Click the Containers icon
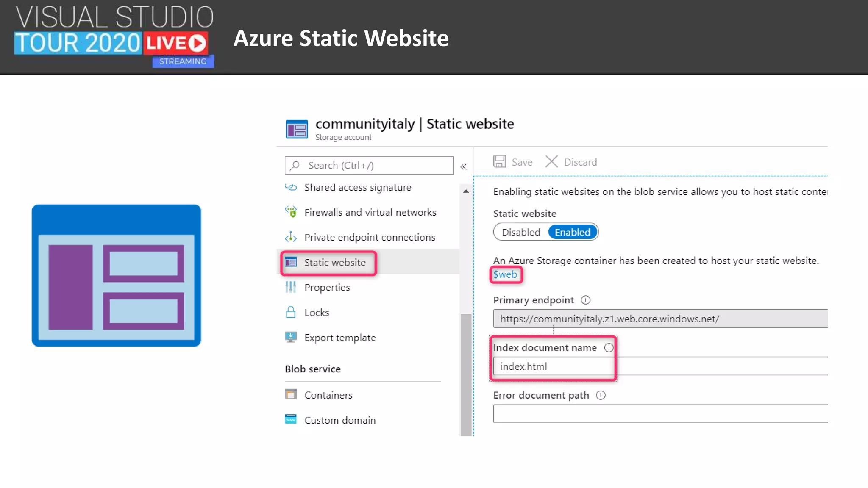Image resolution: width=868 pixels, height=488 pixels. pyautogui.click(x=291, y=394)
